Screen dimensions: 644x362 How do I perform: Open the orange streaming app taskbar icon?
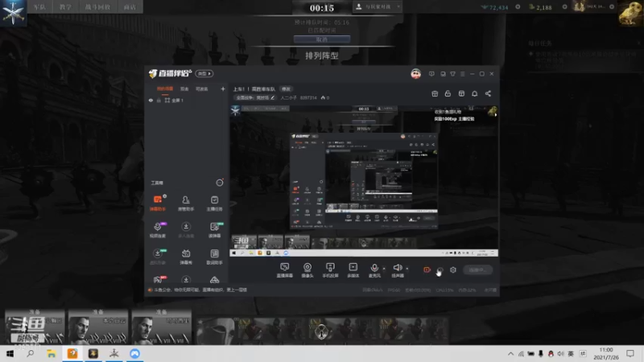pyautogui.click(x=72, y=353)
